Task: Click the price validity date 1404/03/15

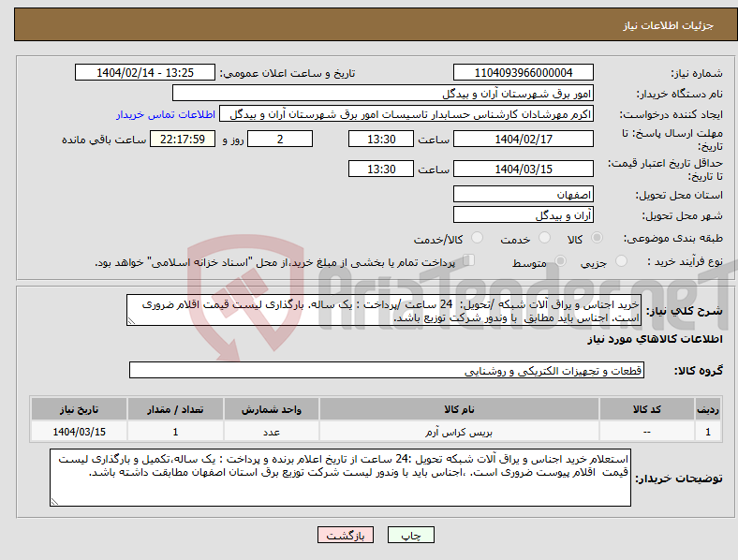Action: tap(524, 169)
